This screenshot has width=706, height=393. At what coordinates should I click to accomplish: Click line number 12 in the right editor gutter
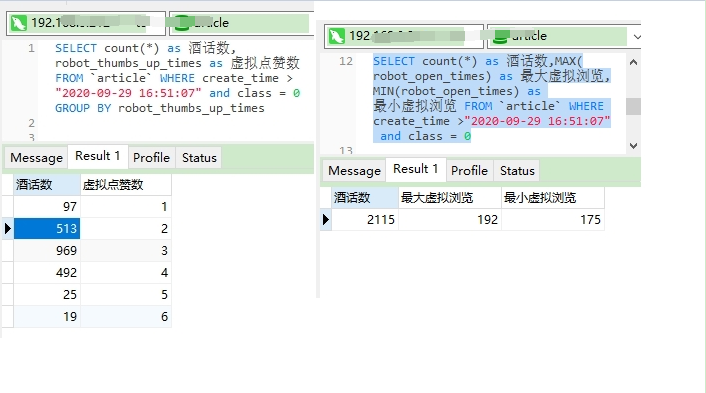[346, 61]
